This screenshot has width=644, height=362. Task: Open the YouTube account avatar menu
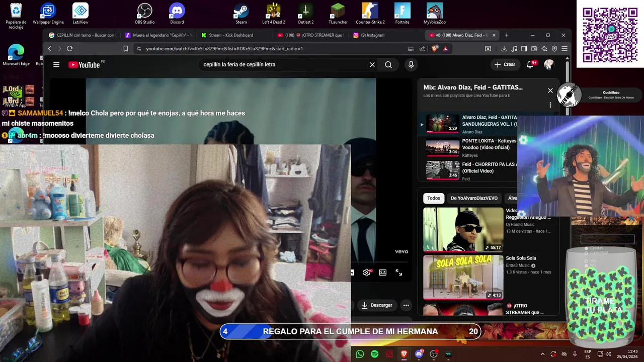[549, 65]
